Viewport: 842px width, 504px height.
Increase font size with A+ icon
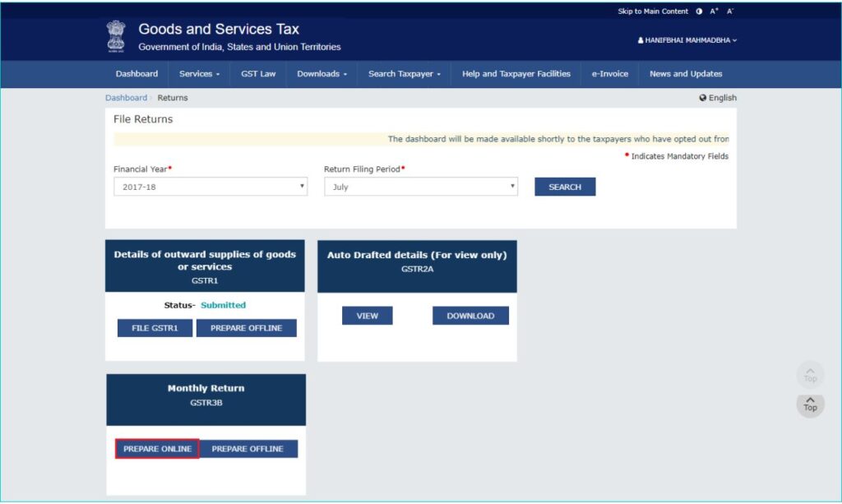(x=714, y=12)
